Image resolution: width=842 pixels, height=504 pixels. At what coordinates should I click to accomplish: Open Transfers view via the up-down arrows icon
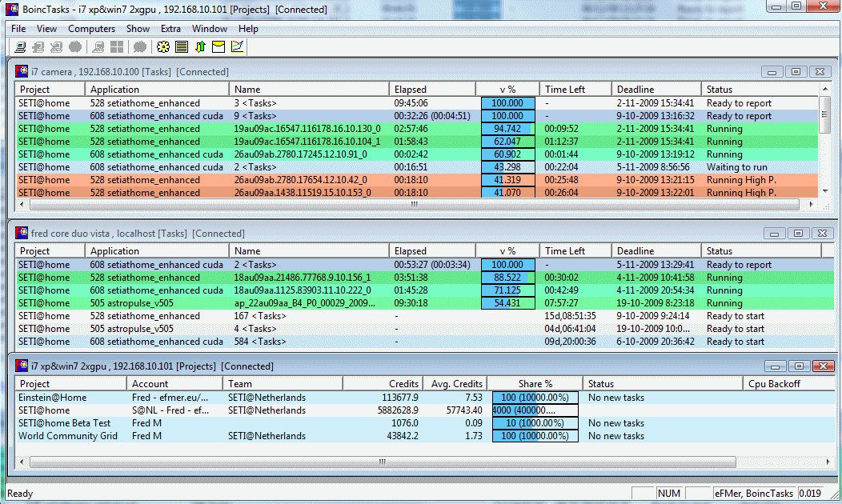[x=200, y=47]
